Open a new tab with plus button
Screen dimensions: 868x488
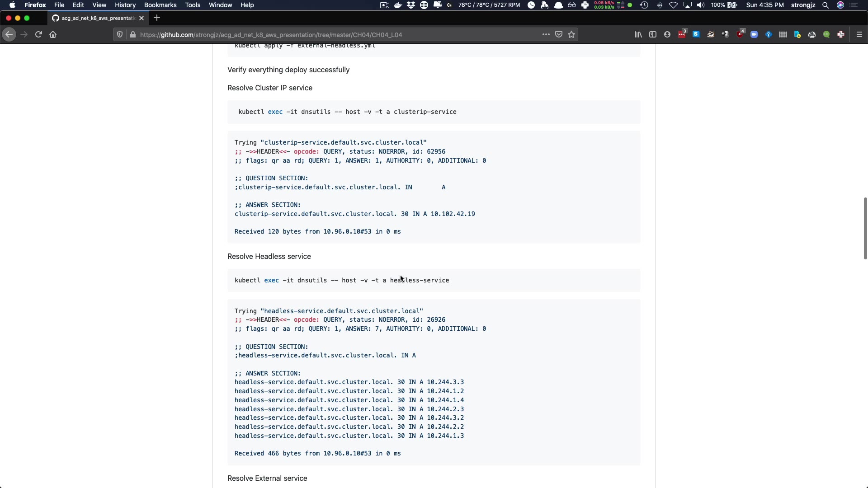pyautogui.click(x=157, y=18)
